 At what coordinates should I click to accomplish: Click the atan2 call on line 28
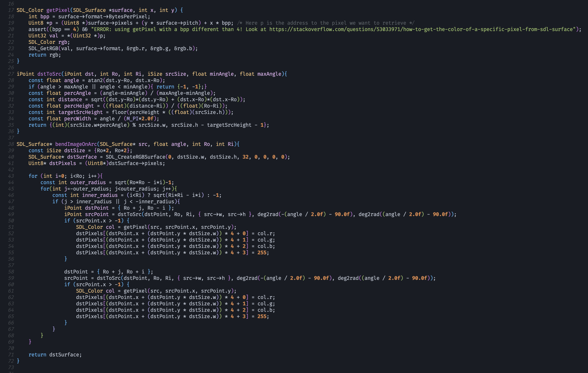pos(95,80)
